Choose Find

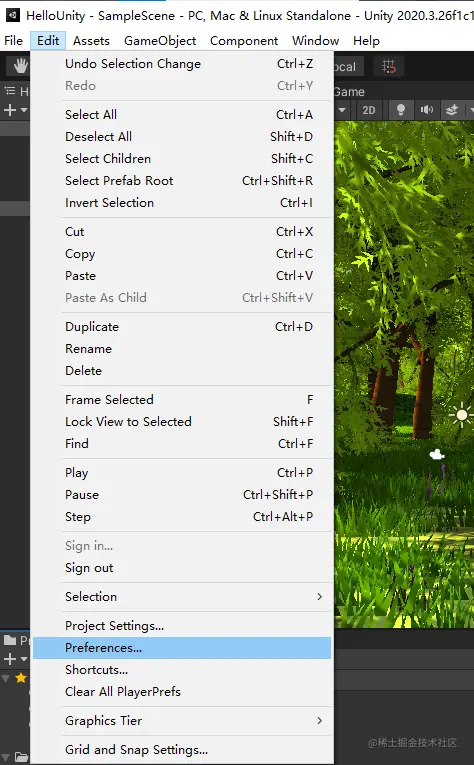[182, 443]
